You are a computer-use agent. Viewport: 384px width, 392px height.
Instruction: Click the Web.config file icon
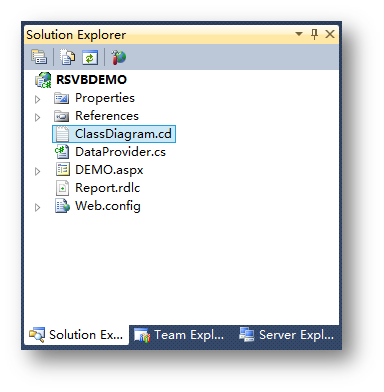tap(62, 206)
